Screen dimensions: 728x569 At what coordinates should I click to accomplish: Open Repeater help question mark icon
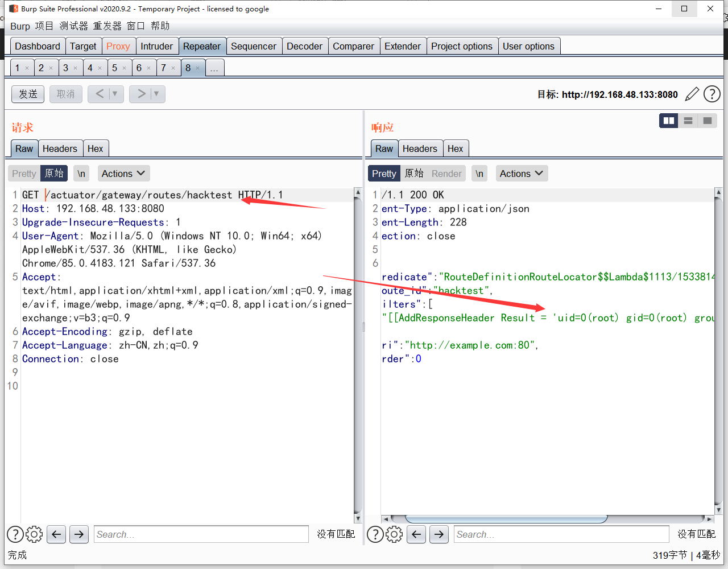712,94
